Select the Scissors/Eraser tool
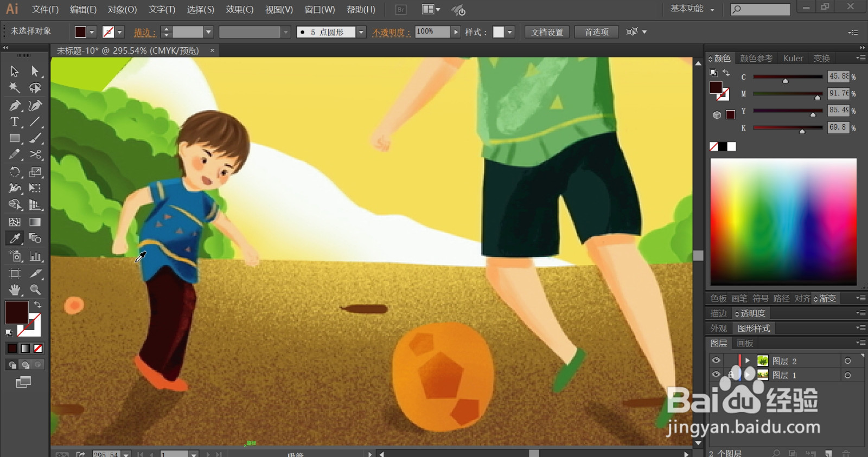Viewport: 868px width, 457px height. point(35,155)
